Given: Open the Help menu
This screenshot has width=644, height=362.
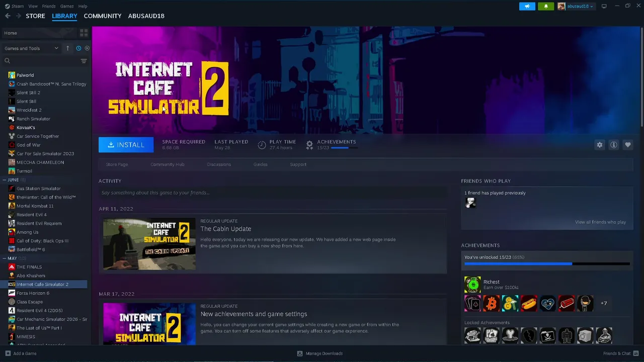Looking at the screenshot, I should (x=83, y=6).
